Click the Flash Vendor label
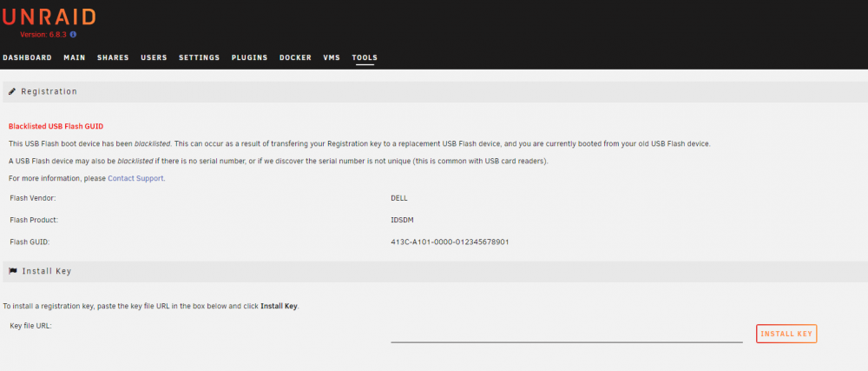The height and width of the screenshot is (371, 868). [33, 198]
